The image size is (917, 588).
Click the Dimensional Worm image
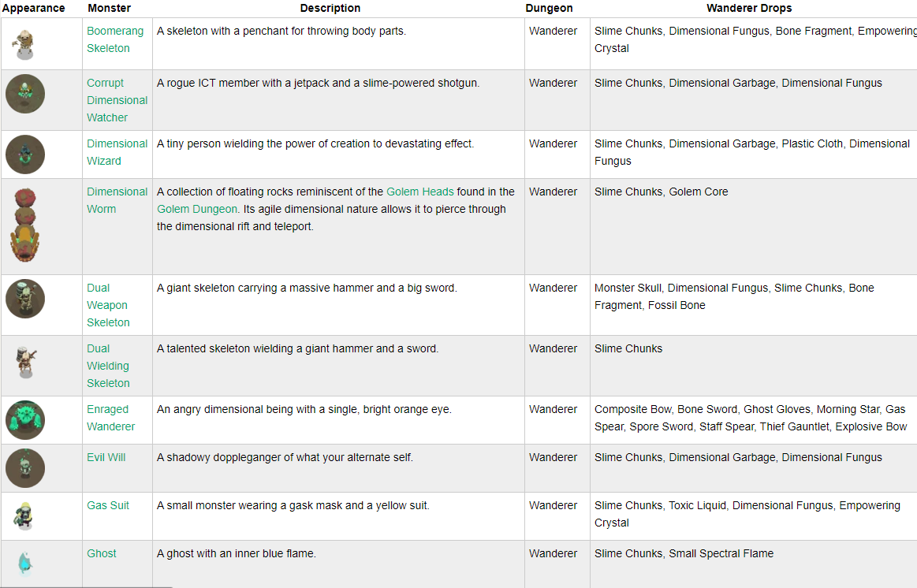click(25, 225)
